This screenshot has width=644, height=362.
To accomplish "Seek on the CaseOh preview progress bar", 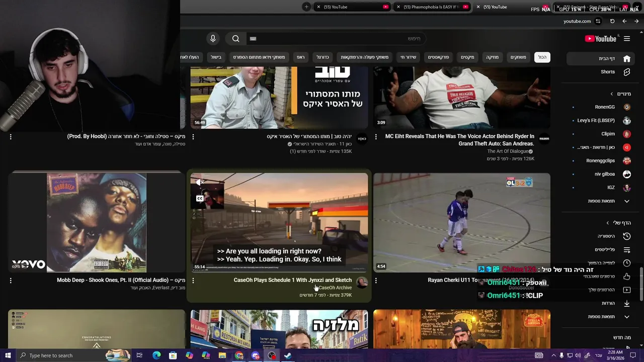I will click(279, 271).
